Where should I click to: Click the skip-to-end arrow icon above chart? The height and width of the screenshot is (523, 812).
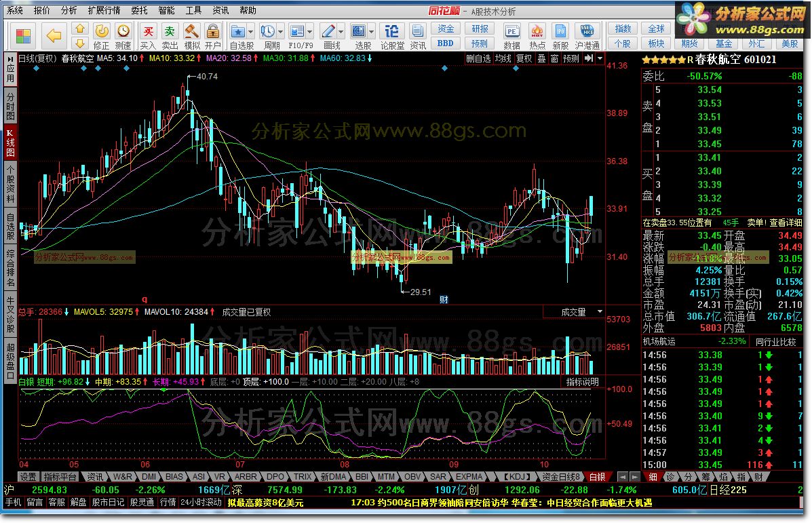coord(589,58)
